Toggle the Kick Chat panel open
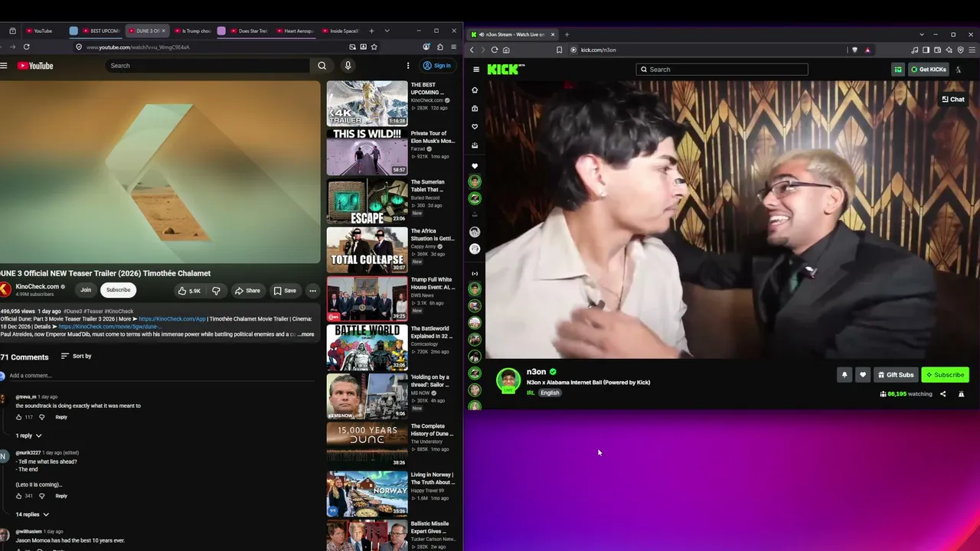980x551 pixels. 953,99
